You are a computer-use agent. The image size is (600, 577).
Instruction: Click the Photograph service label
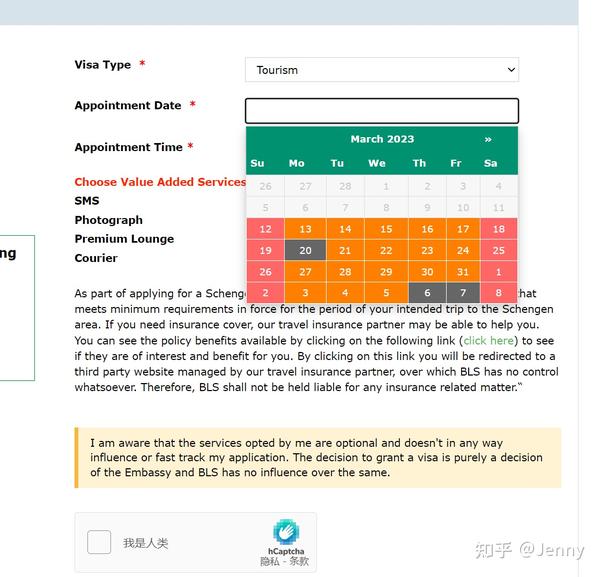(x=109, y=220)
